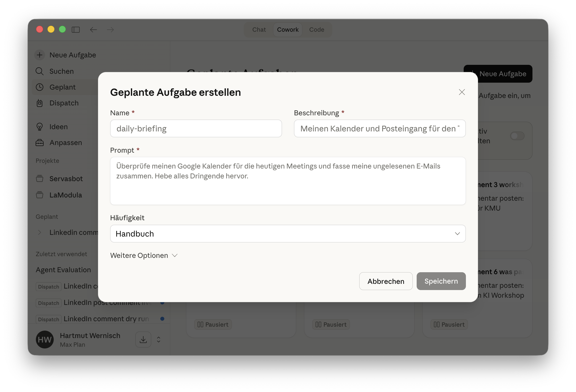
Task: Toggle the switch in the background card
Action: [x=517, y=136]
